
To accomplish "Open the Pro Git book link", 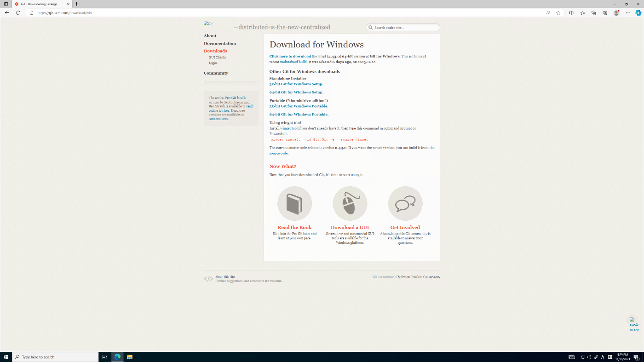I will (235, 98).
